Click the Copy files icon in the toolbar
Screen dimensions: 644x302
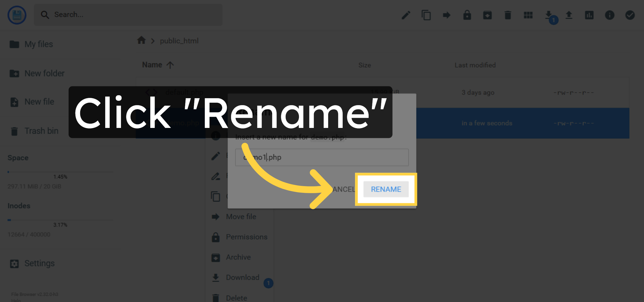tap(426, 15)
